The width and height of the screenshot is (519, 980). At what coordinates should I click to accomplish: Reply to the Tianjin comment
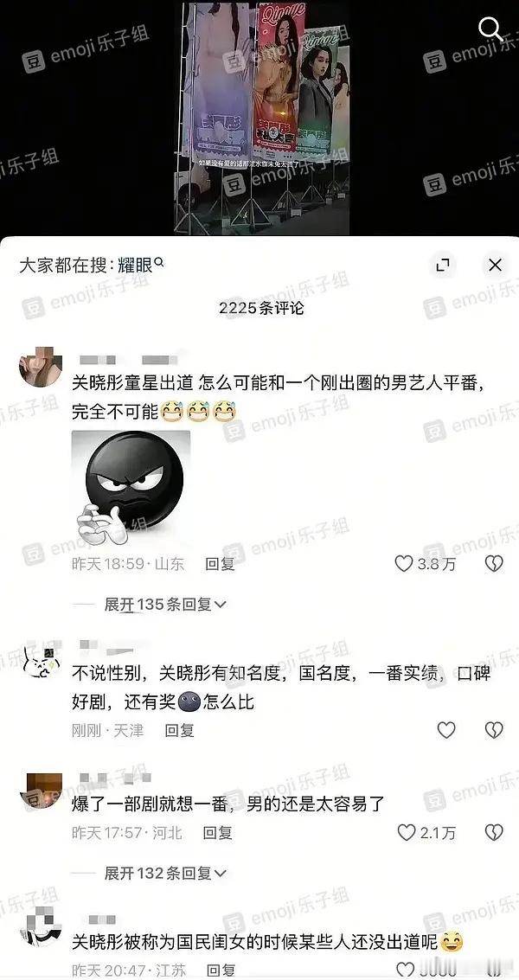click(179, 730)
